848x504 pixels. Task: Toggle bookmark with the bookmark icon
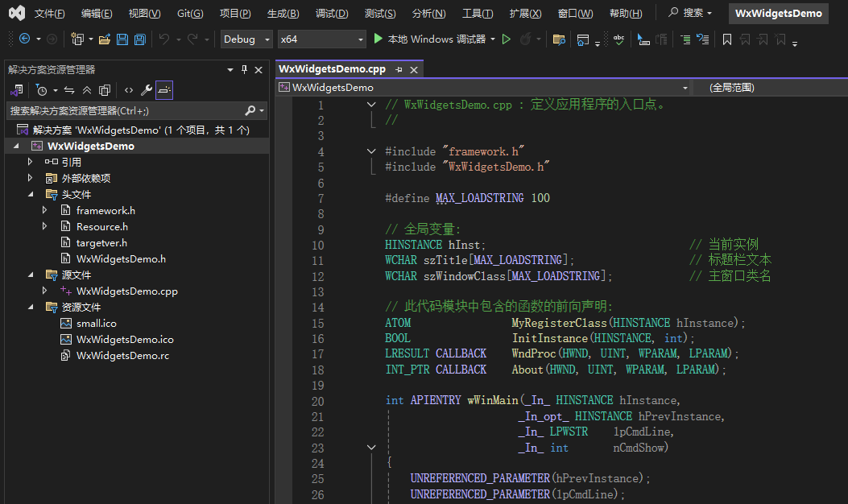727,39
